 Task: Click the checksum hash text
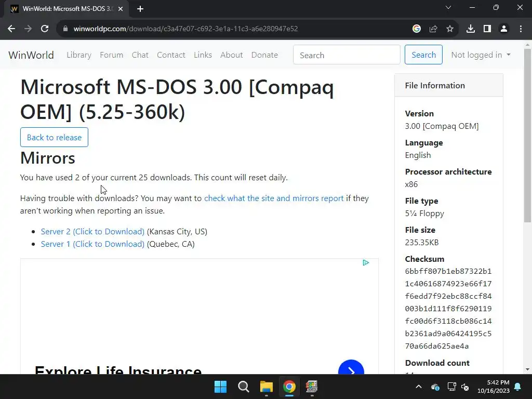pos(448,309)
